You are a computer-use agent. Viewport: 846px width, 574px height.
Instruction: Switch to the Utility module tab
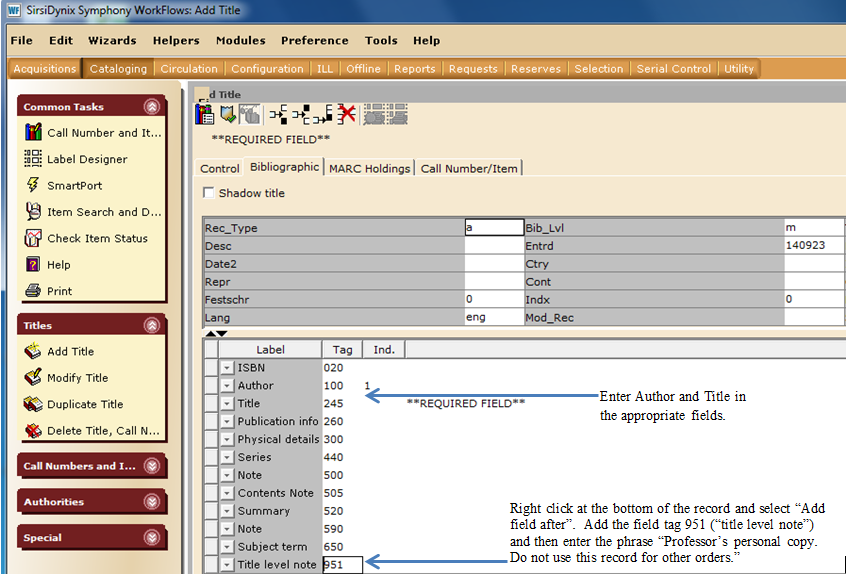(739, 69)
